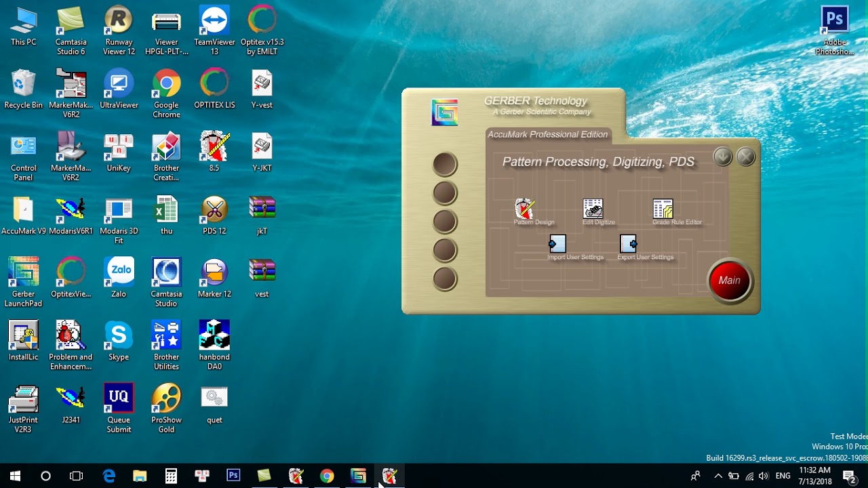Select the Google Chrome desktop shortcut
The image size is (868, 488).
(x=166, y=94)
